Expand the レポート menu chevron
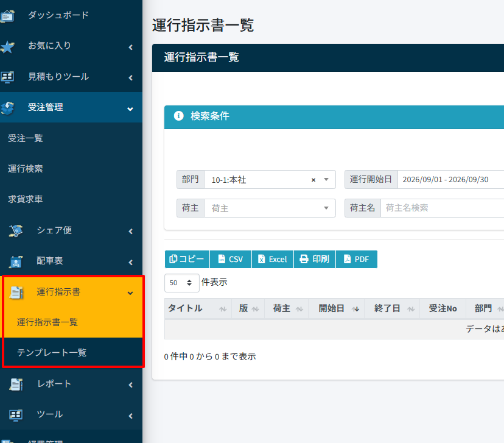 (130, 385)
